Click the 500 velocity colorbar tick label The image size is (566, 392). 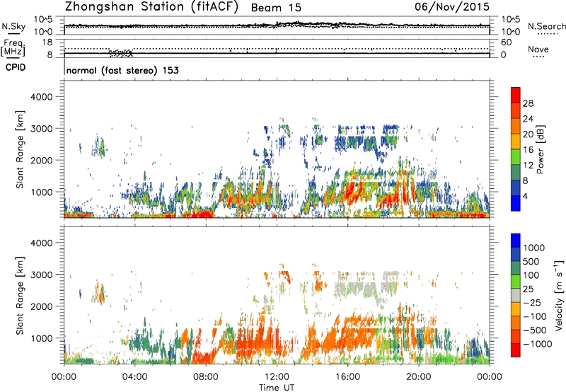(531, 261)
